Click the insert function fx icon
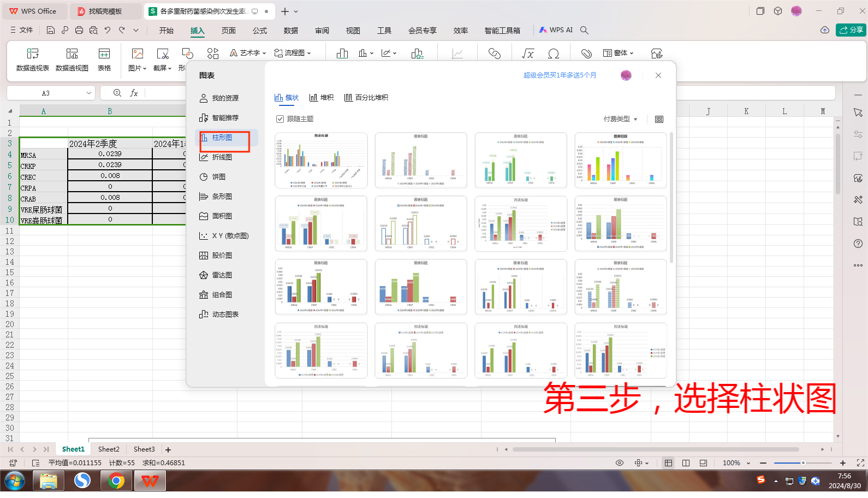 click(134, 93)
